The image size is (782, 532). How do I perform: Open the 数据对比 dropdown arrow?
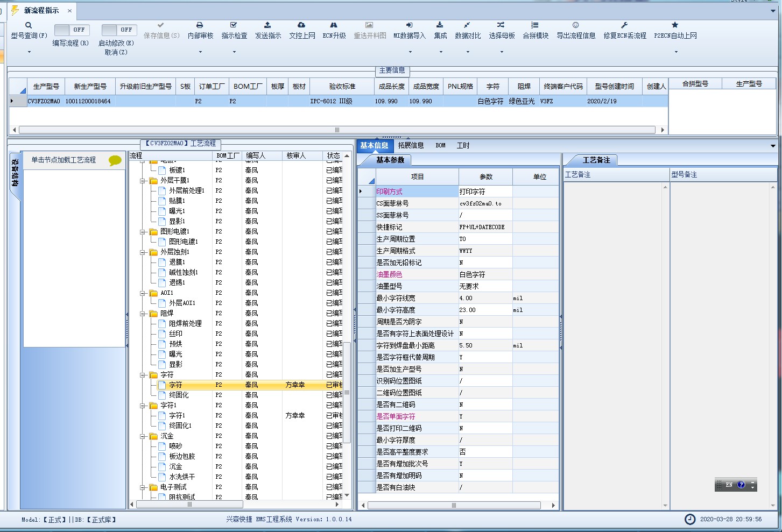point(468,52)
